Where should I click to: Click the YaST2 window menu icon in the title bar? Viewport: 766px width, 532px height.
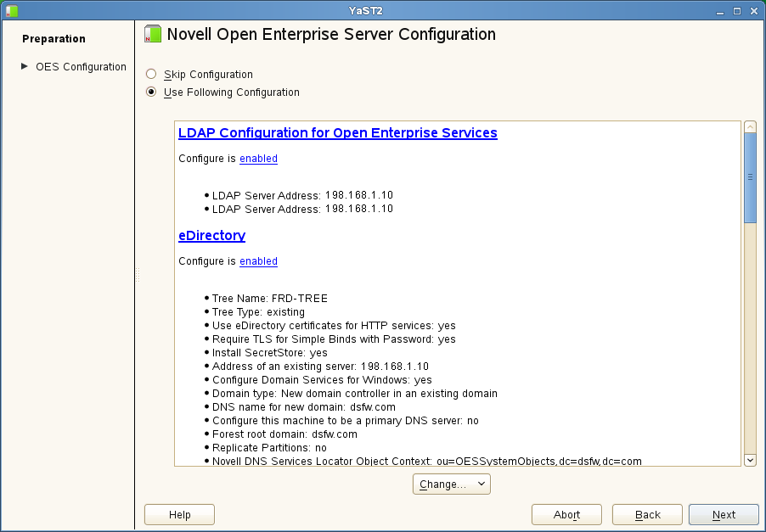pos(8,10)
